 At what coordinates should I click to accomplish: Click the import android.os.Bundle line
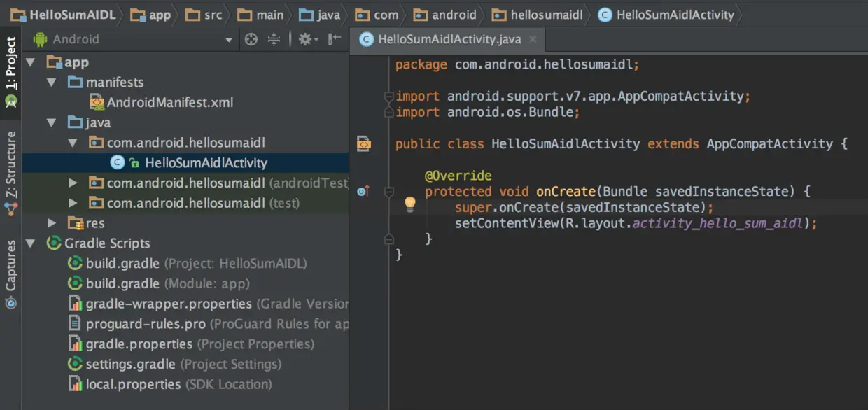[488, 112]
